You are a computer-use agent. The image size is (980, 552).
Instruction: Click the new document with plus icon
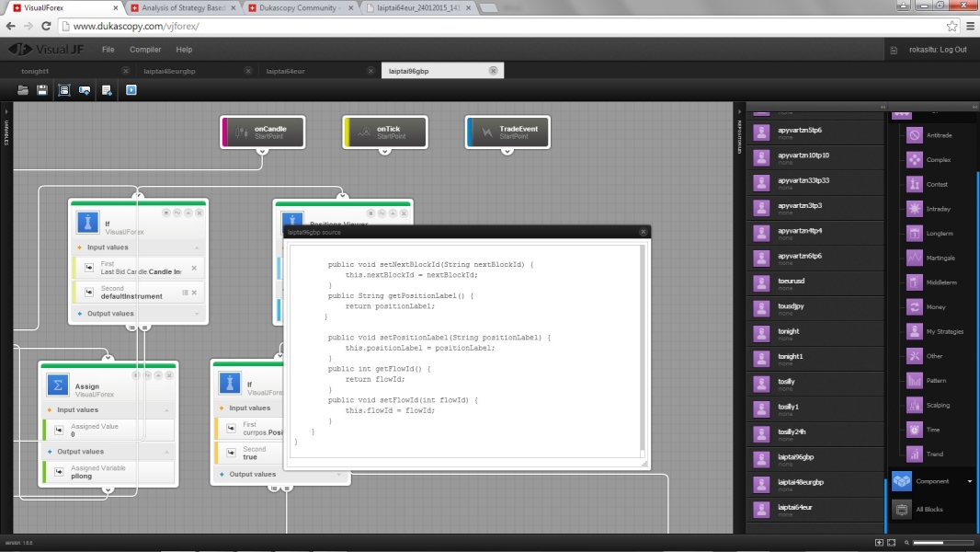point(107,90)
